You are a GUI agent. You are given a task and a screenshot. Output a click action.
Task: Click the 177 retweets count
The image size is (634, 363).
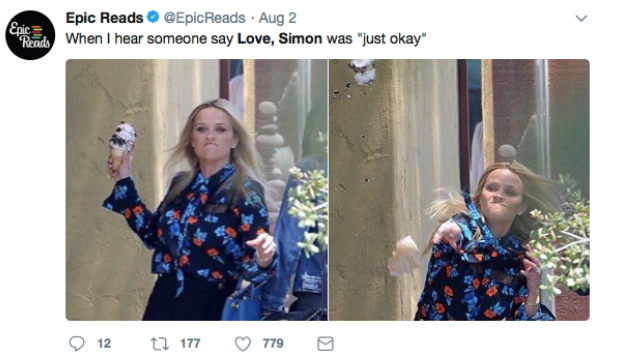tap(190, 344)
